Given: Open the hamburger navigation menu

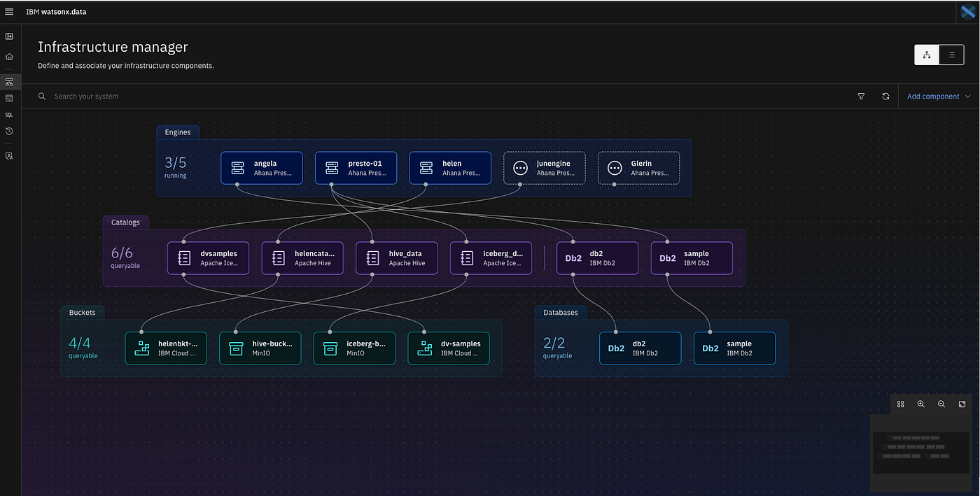Looking at the screenshot, I should (9, 12).
